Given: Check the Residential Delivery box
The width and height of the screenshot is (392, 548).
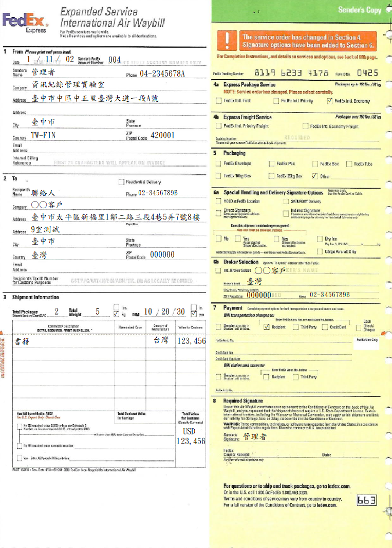Looking at the screenshot, I should [121, 182].
